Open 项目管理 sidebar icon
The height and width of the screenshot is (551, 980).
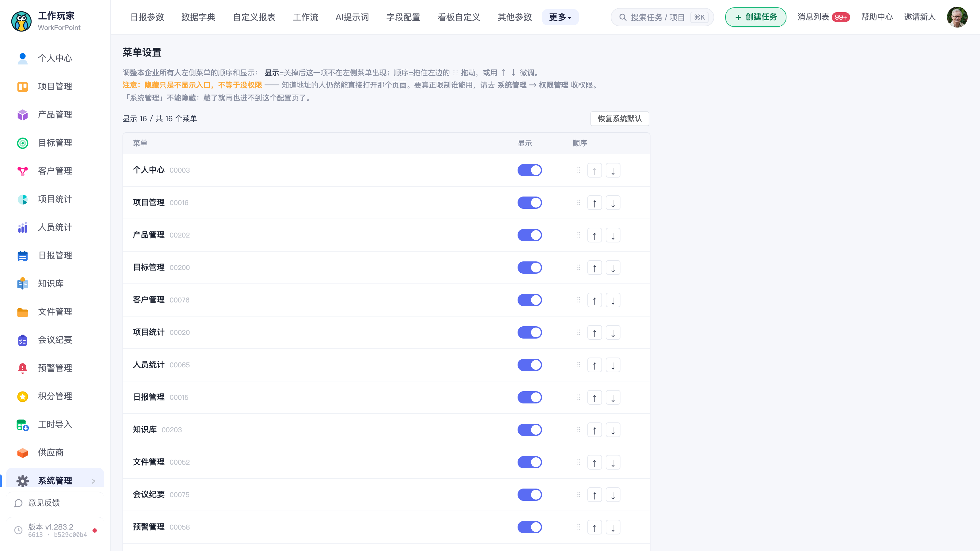(22, 87)
